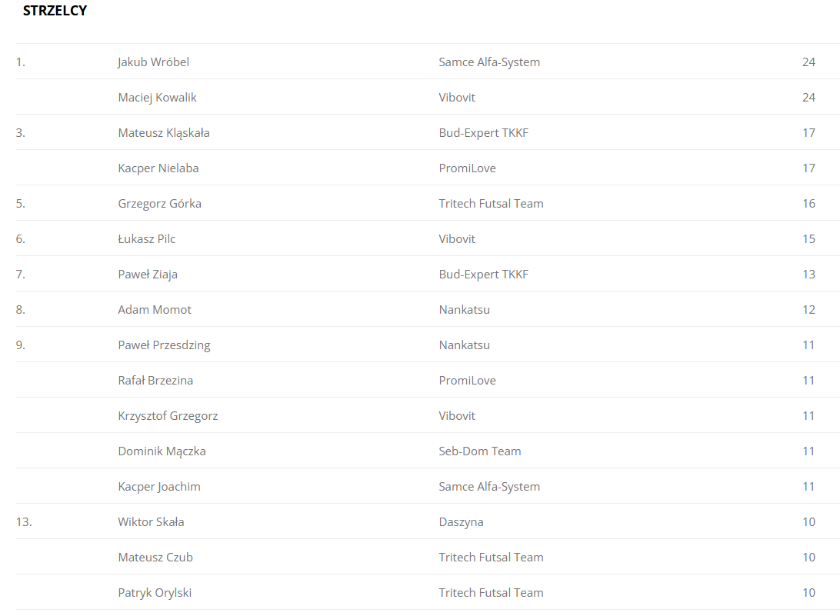The width and height of the screenshot is (840, 616).
Task: Select Rafał Brzezina's name
Action: (x=155, y=381)
